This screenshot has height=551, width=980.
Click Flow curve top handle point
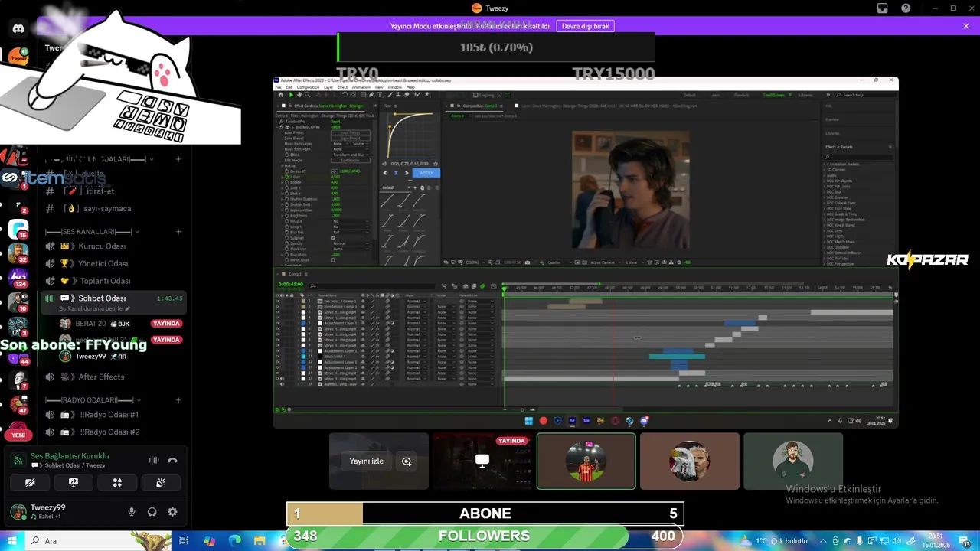pyautogui.click(x=394, y=114)
